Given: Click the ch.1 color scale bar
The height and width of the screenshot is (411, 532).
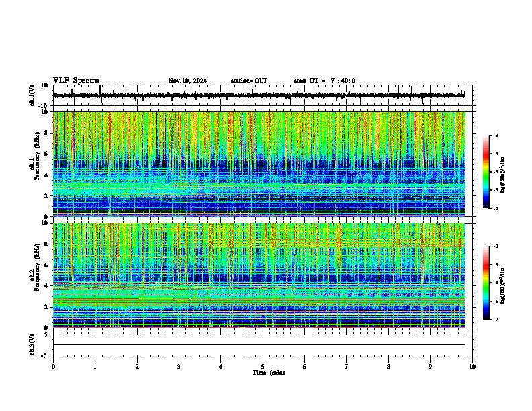Looking at the screenshot, I should pos(486,172).
